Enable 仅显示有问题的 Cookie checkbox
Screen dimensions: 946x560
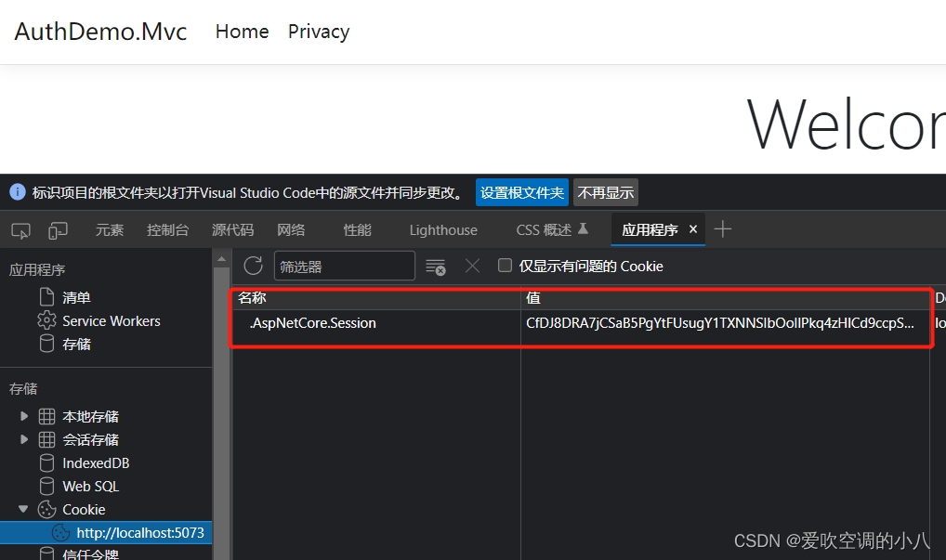tap(505, 265)
